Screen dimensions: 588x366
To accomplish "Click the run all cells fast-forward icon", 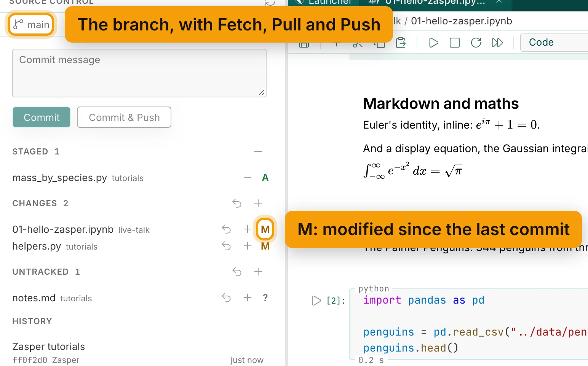I will (x=497, y=43).
